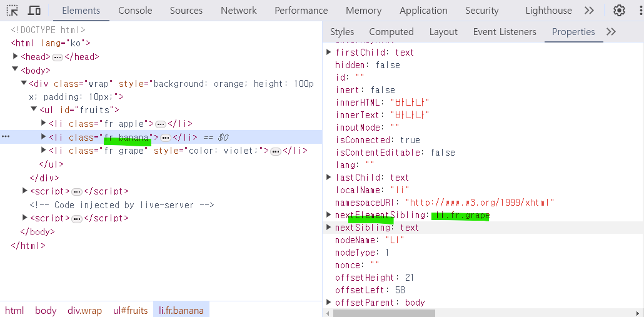
Task: Select ul#fruits in the breadcrumb bar
Action: [130, 311]
